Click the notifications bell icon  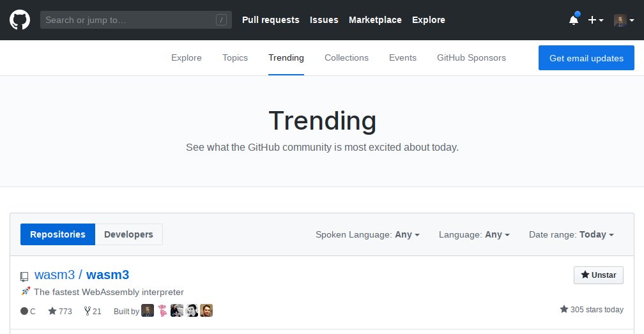[x=574, y=20]
